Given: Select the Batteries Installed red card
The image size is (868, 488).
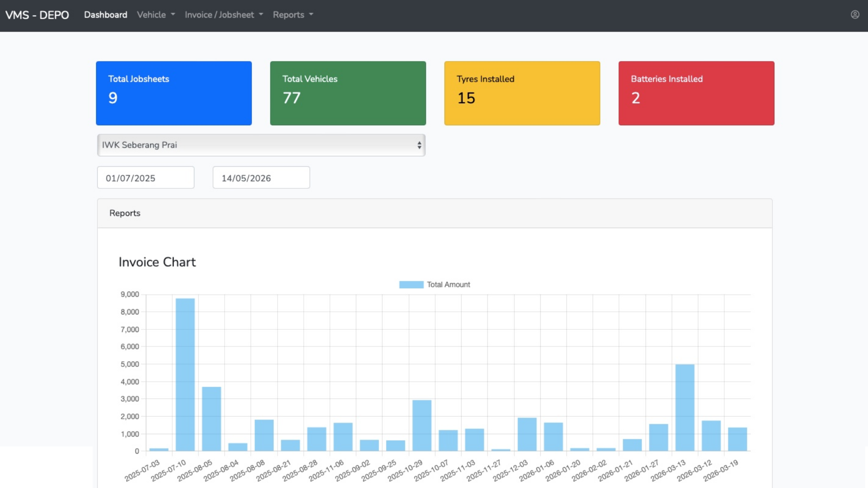Looking at the screenshot, I should click(696, 93).
